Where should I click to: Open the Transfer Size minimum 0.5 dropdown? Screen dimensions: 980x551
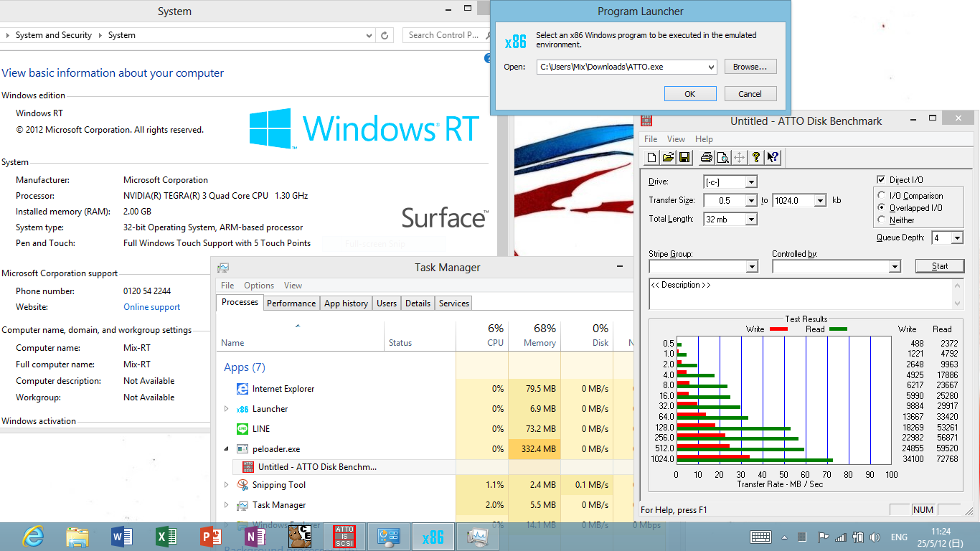click(x=751, y=201)
